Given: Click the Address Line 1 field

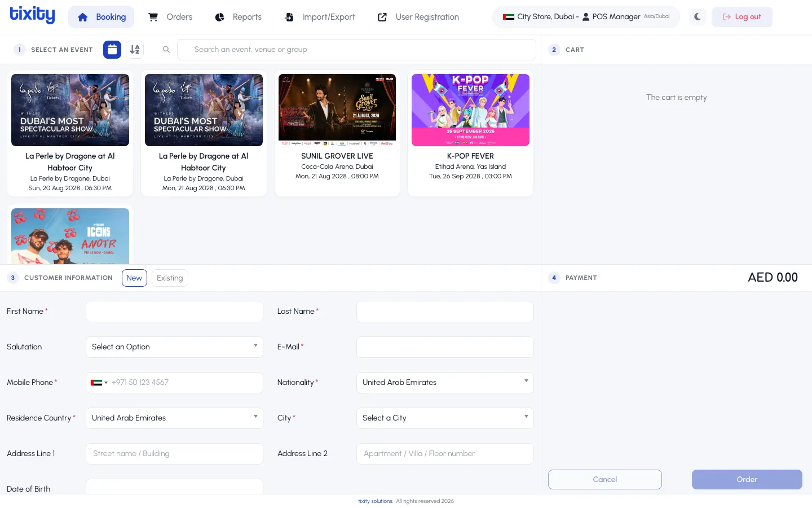Looking at the screenshot, I should tap(174, 454).
